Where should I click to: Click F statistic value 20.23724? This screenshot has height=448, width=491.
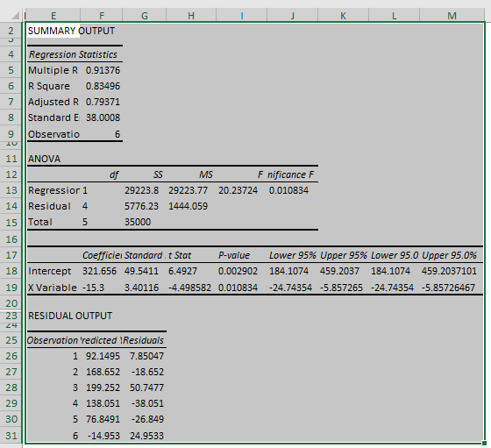[x=238, y=190]
